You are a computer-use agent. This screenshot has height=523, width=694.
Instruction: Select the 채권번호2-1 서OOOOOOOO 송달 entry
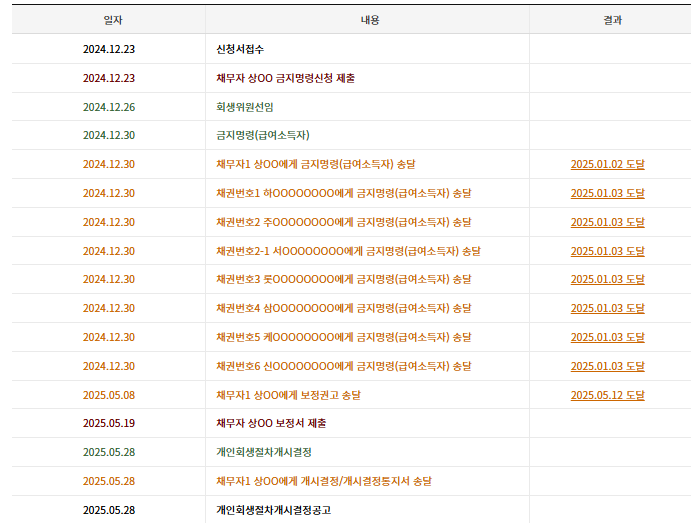coord(348,251)
